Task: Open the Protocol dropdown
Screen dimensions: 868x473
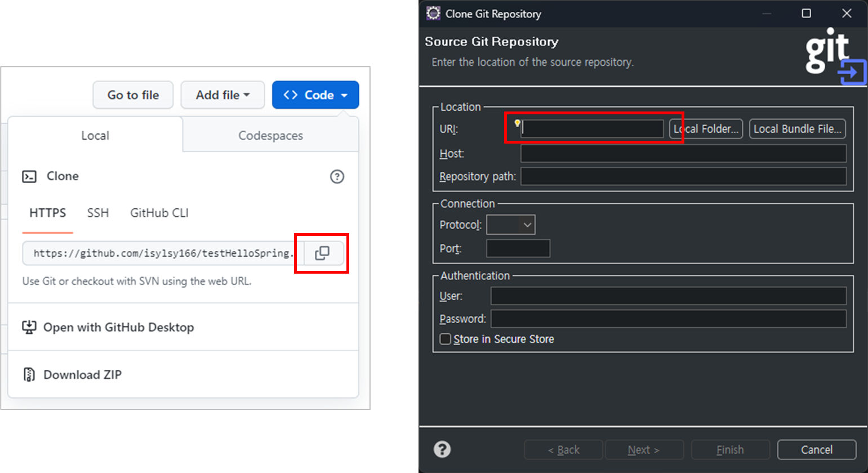Action: click(511, 225)
